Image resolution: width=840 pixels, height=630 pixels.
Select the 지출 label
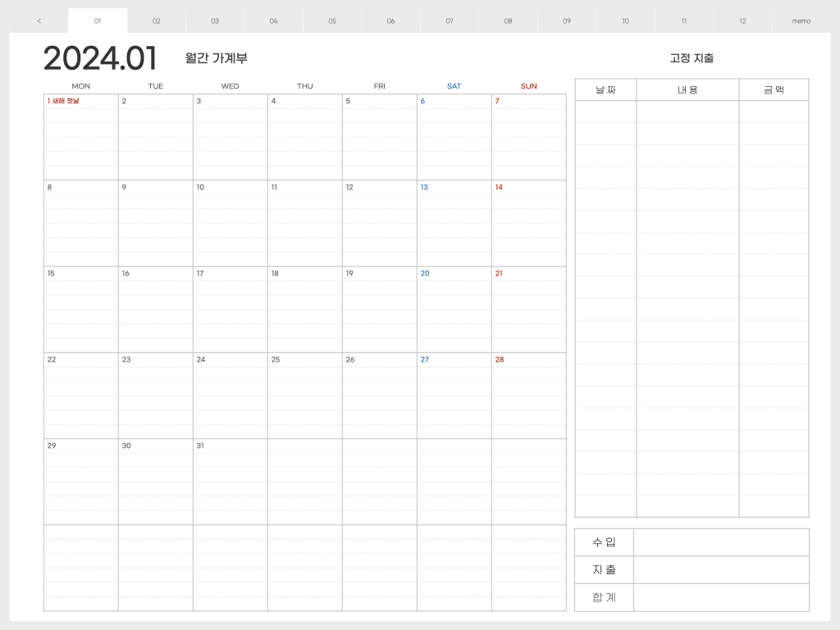(605, 570)
